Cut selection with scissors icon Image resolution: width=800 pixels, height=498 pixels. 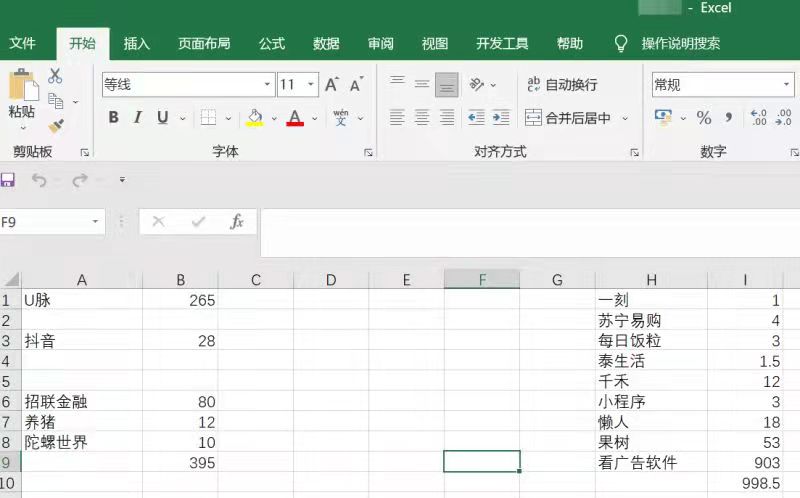point(55,77)
